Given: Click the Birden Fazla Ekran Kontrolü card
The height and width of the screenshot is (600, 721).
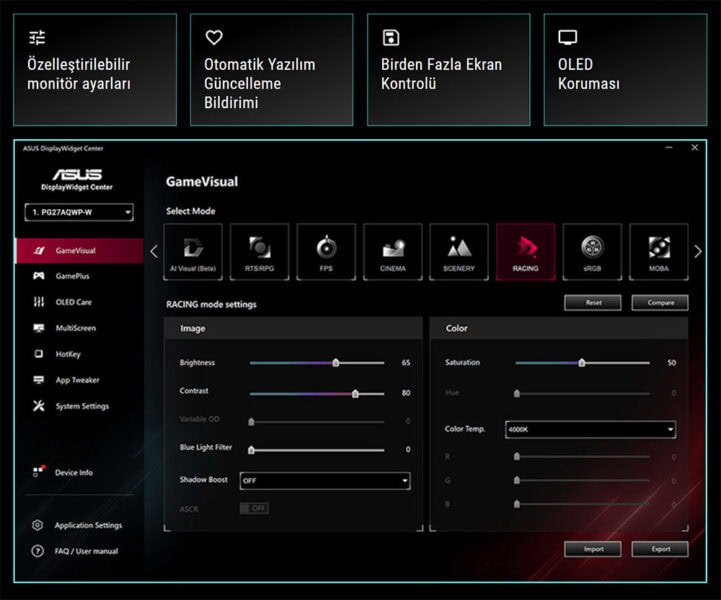Looking at the screenshot, I should pyautogui.click(x=449, y=69).
